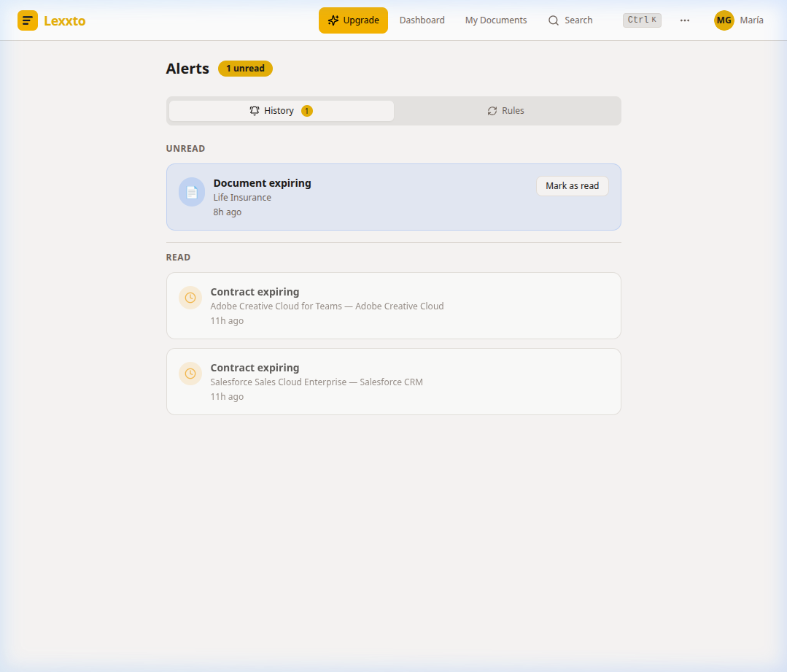Click the READ section label
Screen dimensions: 787x672
pos(178,258)
